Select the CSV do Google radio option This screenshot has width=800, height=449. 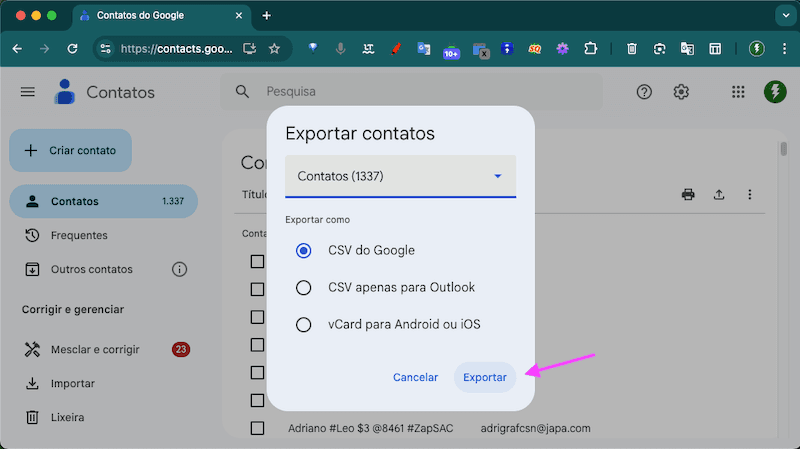[x=304, y=251]
